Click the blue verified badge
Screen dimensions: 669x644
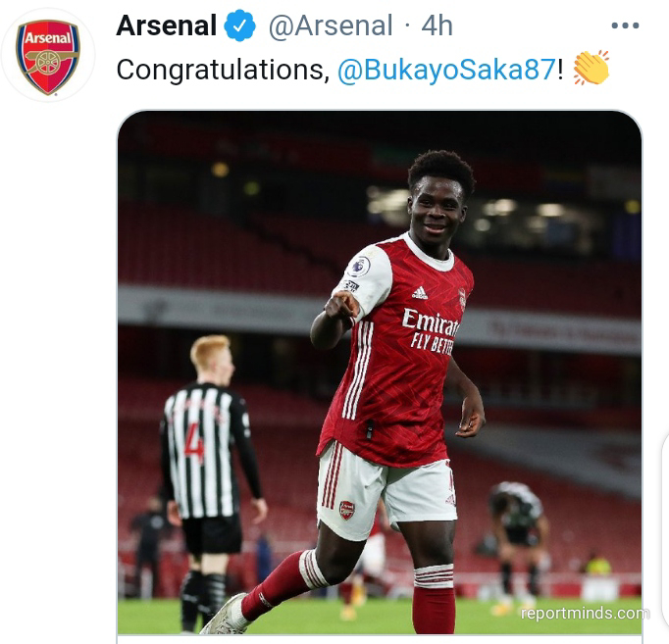(239, 26)
